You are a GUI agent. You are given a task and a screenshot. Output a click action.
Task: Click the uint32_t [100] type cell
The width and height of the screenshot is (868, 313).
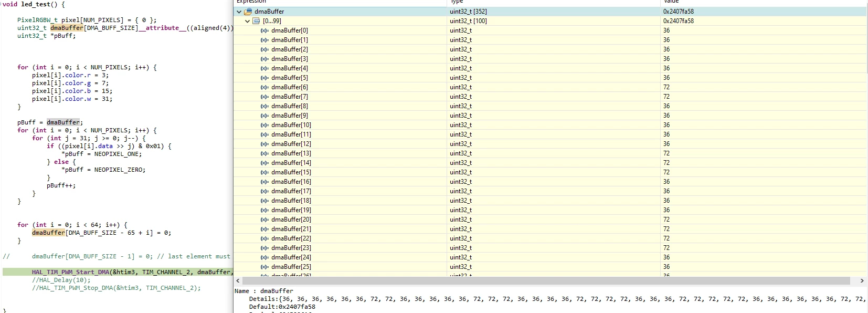point(468,21)
